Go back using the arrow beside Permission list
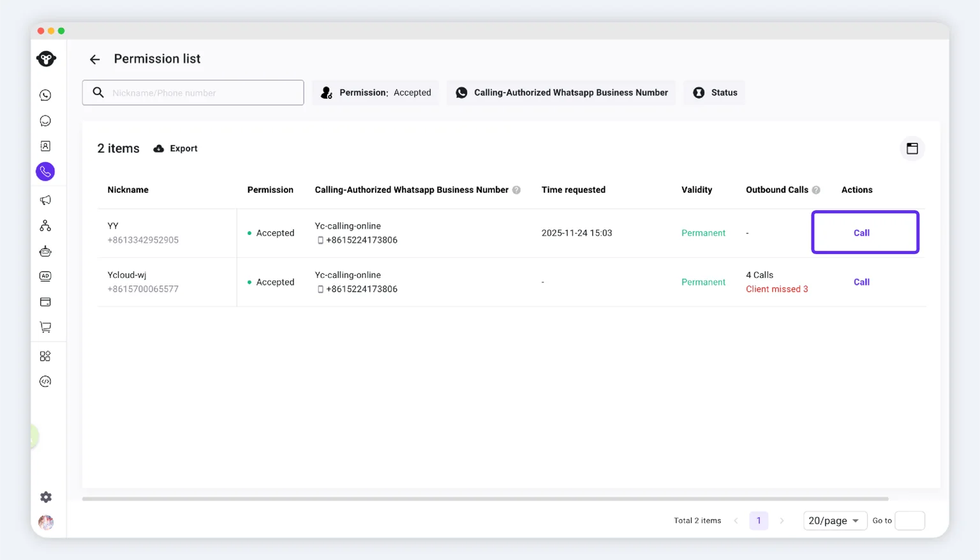The width and height of the screenshot is (980, 560). coord(94,59)
